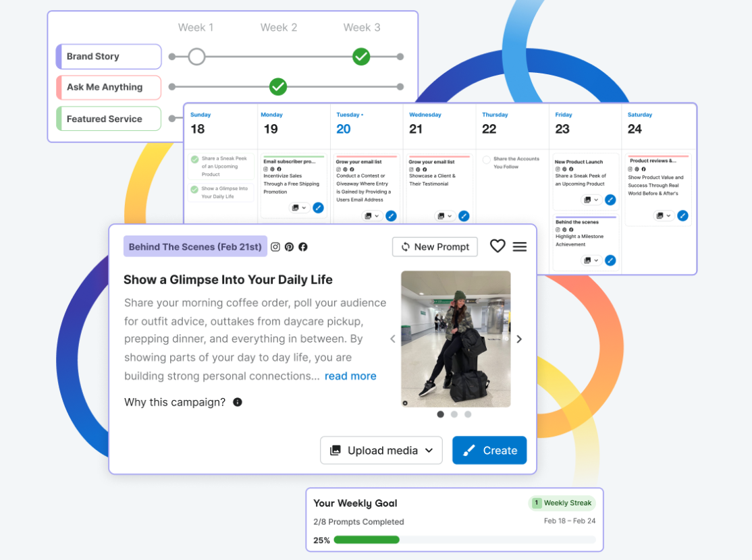Click the Create button
Viewport: 752px width, 560px height.
[x=489, y=450]
